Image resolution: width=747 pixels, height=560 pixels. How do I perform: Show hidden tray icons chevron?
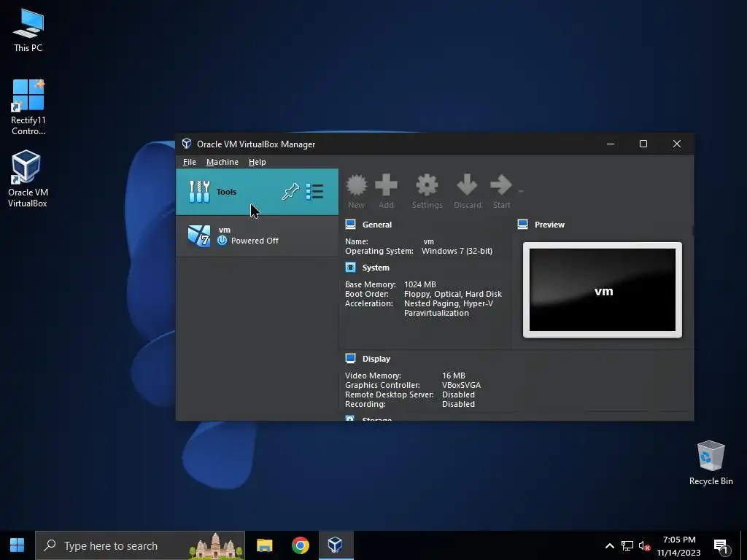tap(609, 545)
